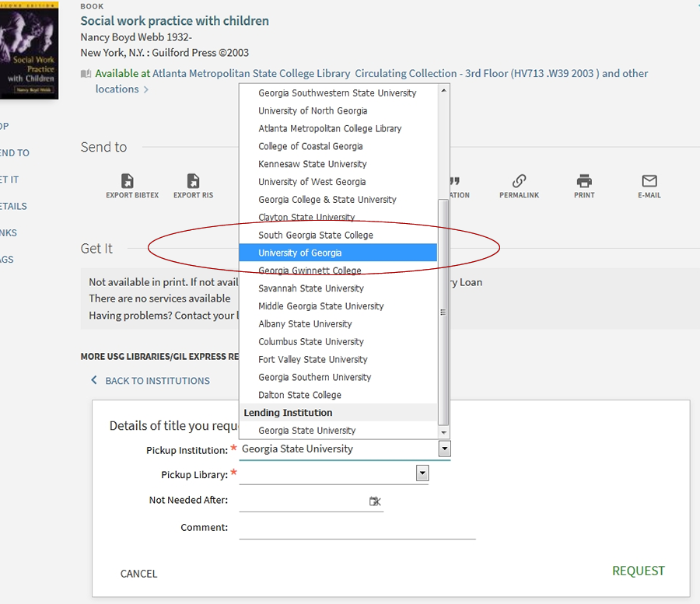The height and width of the screenshot is (604, 700).
Task: Open the Permalink option
Action: click(519, 182)
